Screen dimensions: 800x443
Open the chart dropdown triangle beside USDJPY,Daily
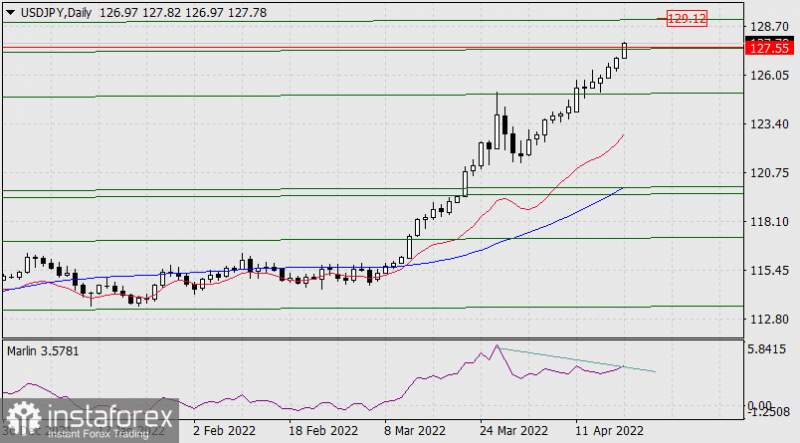coord(10,13)
